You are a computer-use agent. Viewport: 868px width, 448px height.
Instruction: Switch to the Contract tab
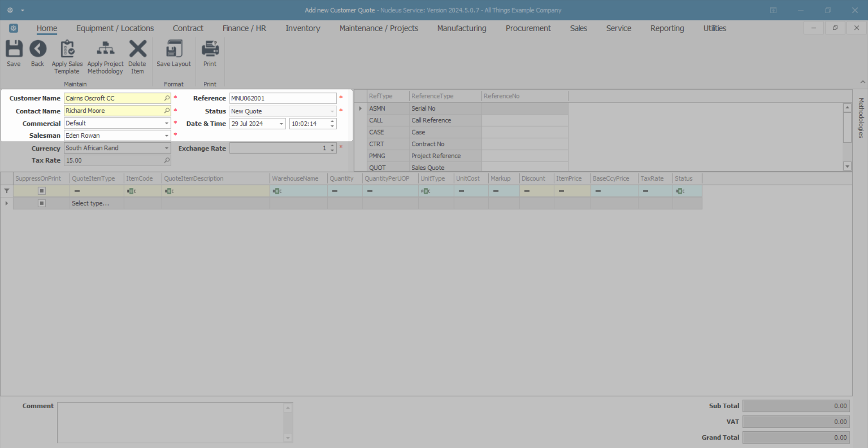point(188,28)
